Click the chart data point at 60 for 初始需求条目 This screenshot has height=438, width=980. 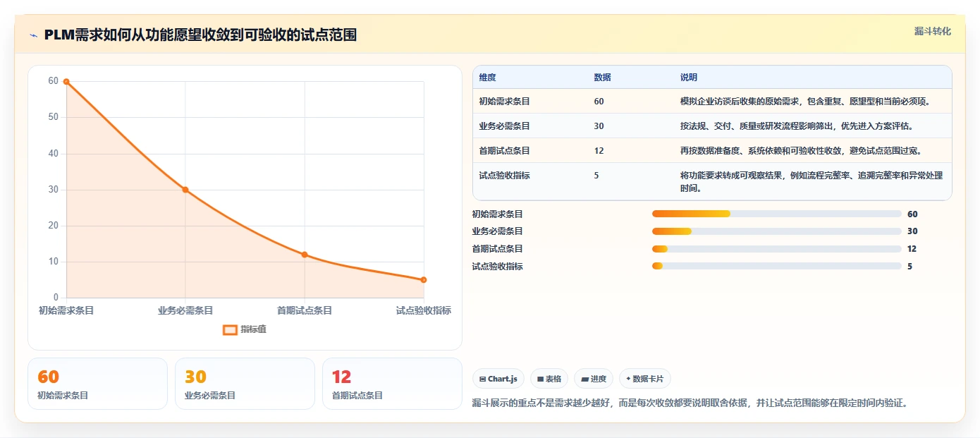(x=66, y=82)
